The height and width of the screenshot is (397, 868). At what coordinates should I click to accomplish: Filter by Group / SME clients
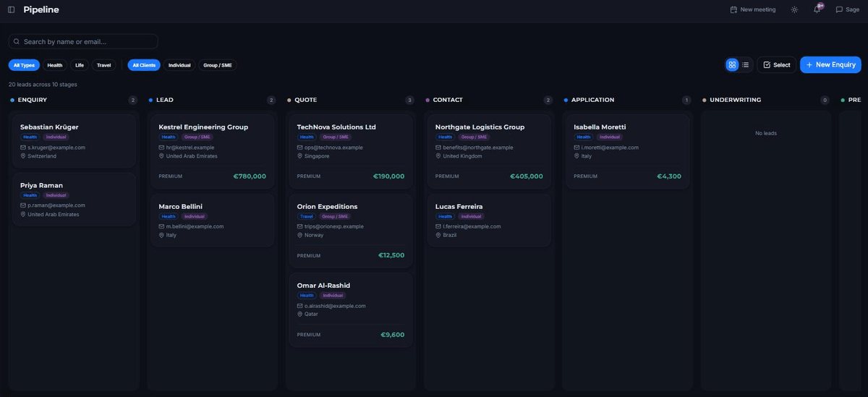[x=218, y=65]
